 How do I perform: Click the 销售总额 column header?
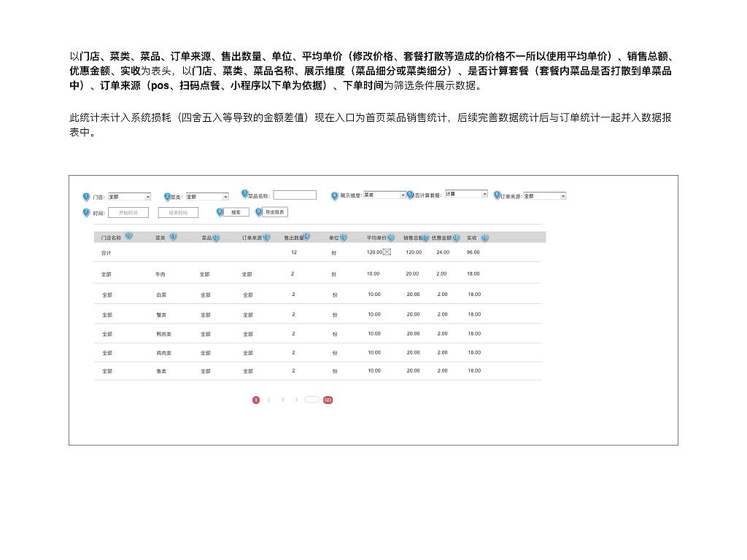(413, 238)
